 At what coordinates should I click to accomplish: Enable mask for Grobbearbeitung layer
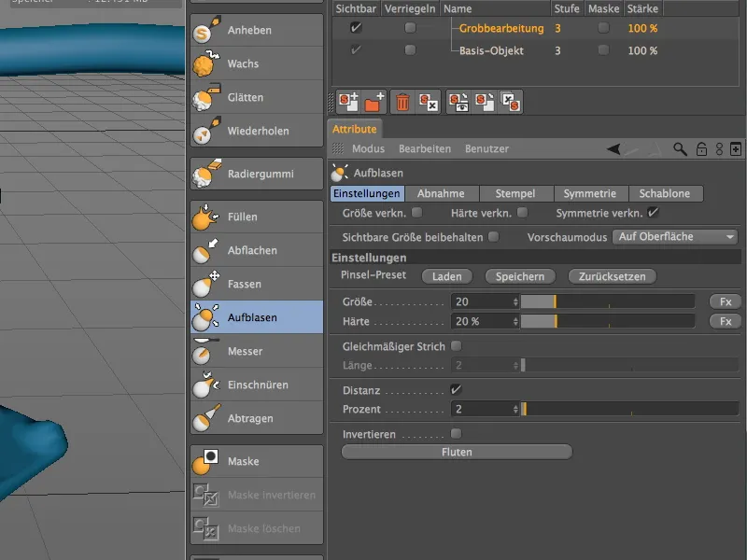coord(603,28)
